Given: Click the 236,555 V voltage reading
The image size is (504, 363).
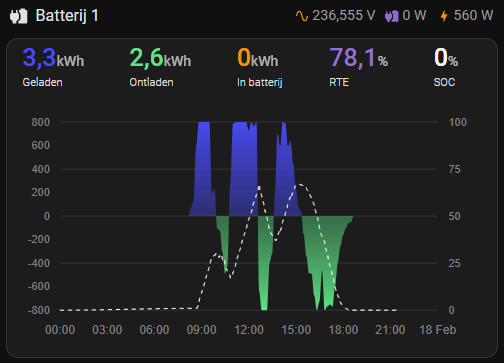Looking at the screenshot, I should [x=344, y=15].
